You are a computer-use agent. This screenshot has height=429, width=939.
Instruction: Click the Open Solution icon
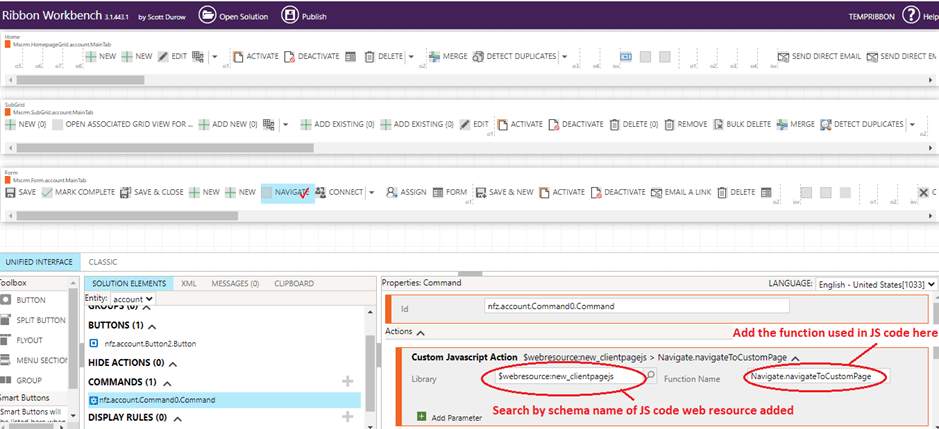(207, 15)
